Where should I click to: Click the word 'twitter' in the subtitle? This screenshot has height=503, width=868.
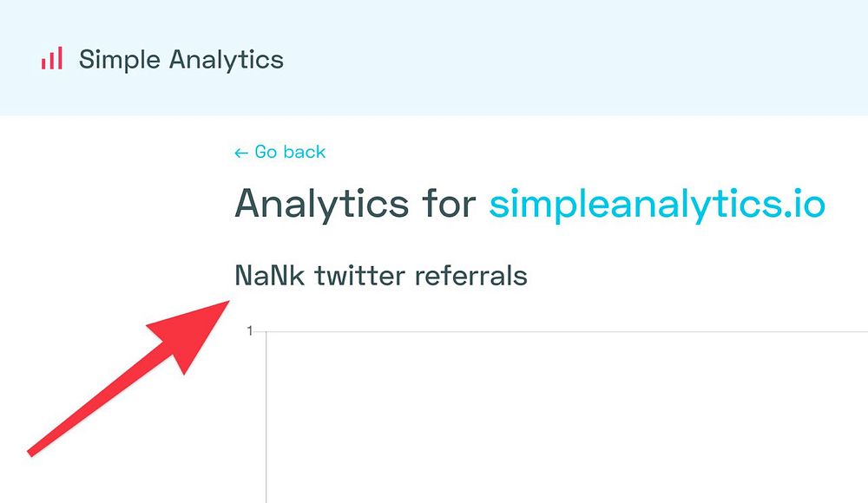coord(361,276)
